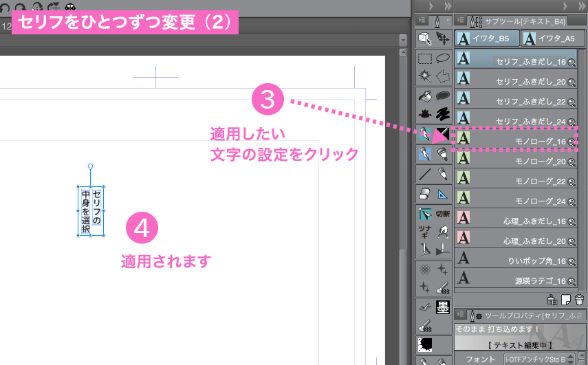This screenshot has width=588, height=365.
Task: Click the vertical text box on canvas
Action: pos(91,211)
